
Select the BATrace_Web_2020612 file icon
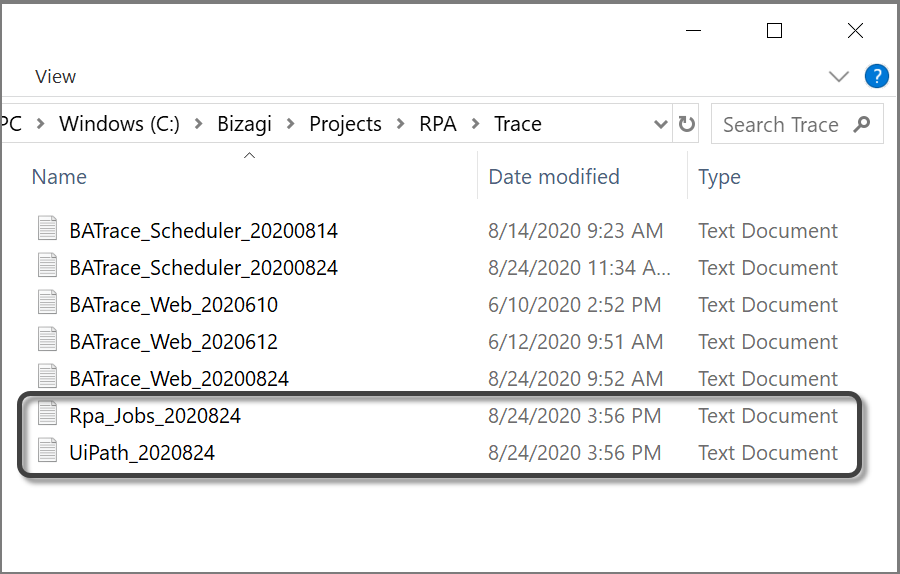[x=48, y=339]
